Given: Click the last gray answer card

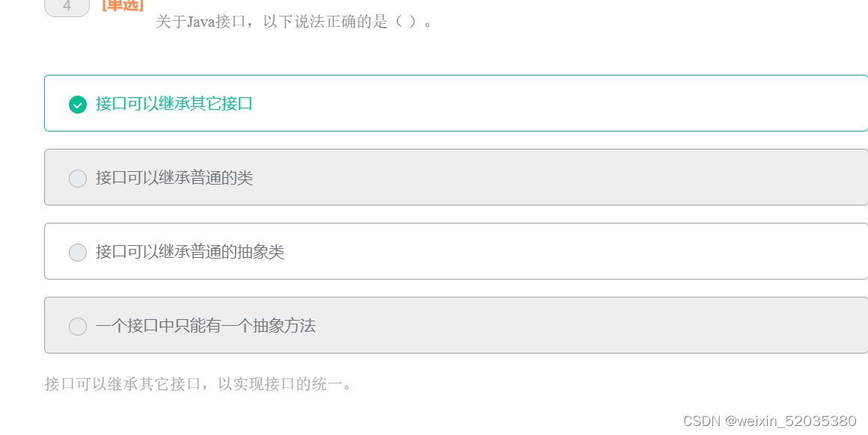Looking at the screenshot, I should 449,326.
